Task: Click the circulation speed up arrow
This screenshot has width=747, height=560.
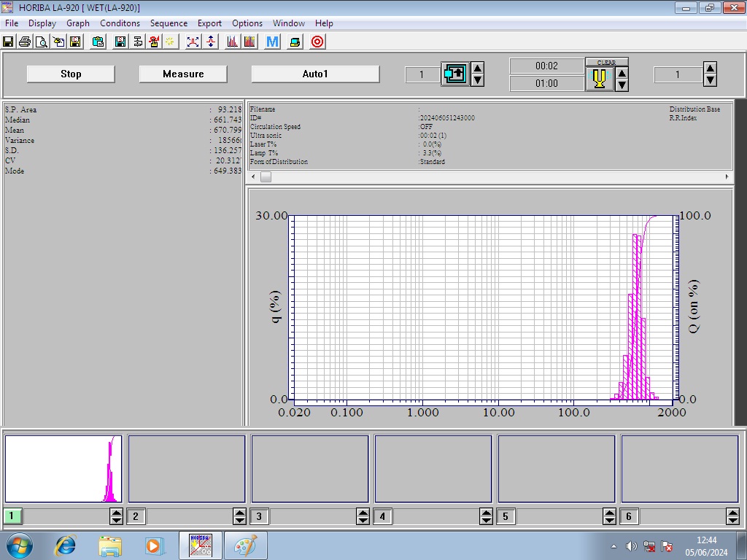Action: (x=478, y=68)
